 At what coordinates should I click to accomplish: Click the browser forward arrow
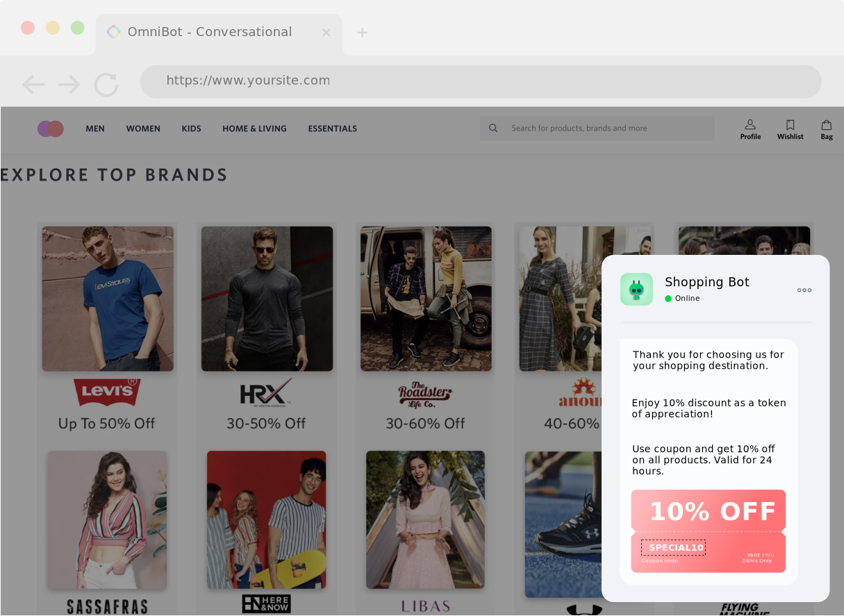coord(69,85)
